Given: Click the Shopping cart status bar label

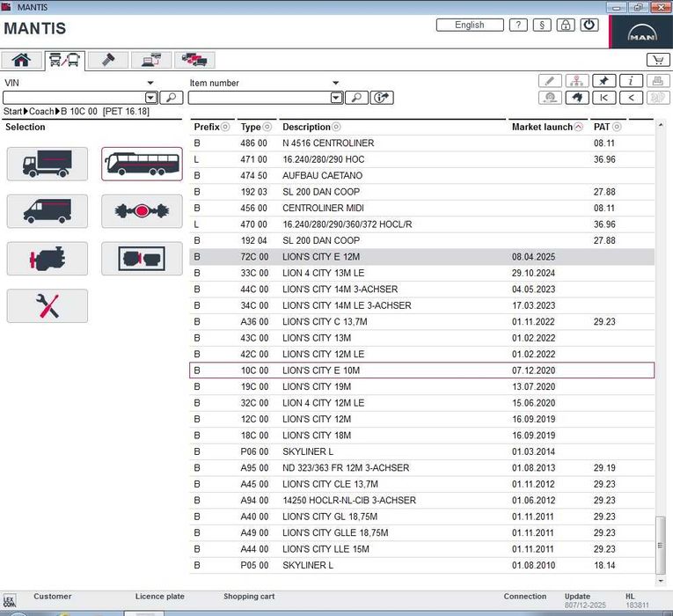Looking at the screenshot, I should point(249,597).
